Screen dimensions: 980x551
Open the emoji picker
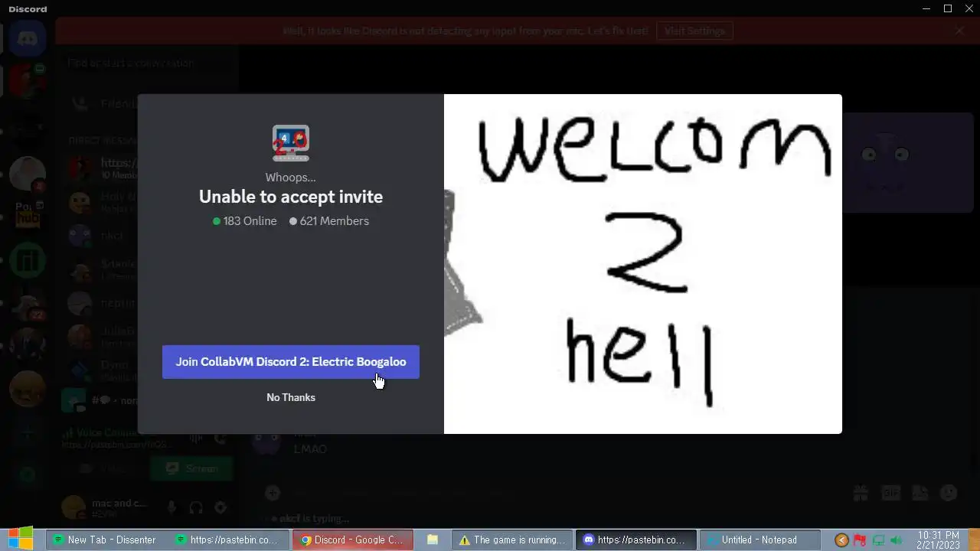point(949,494)
